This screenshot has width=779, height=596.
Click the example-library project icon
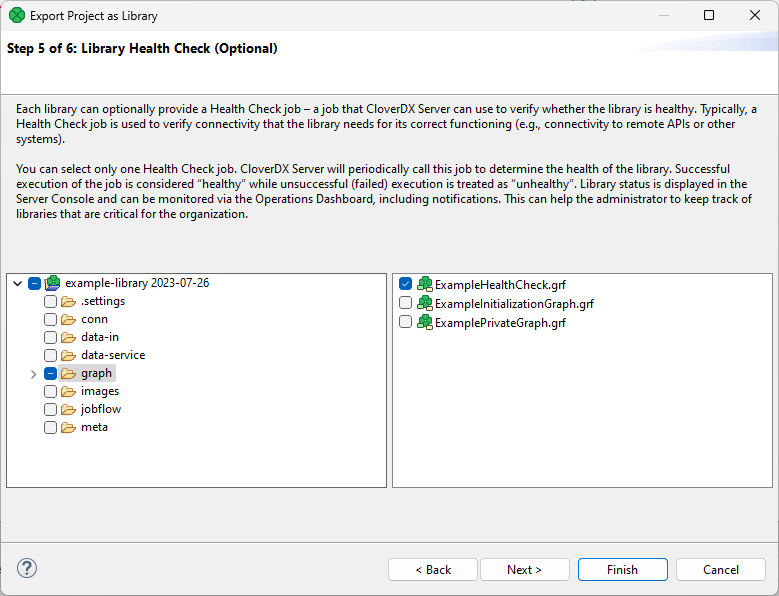(53, 284)
